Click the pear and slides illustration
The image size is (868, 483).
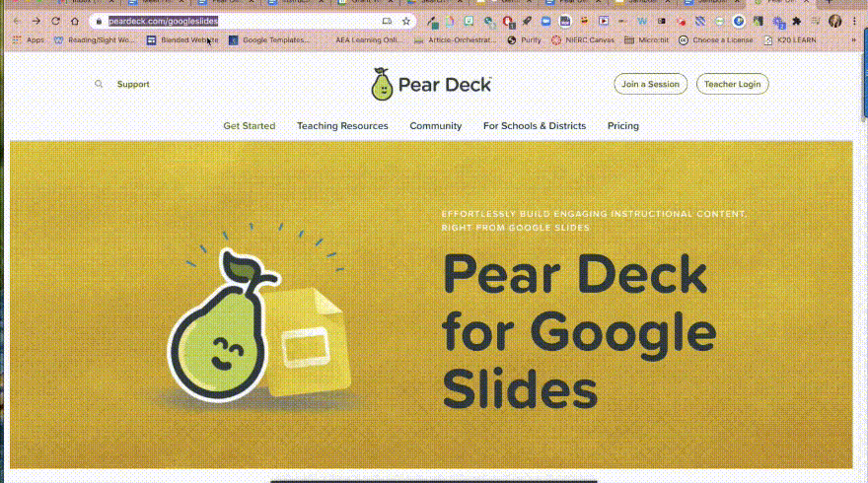pyautogui.click(x=258, y=315)
